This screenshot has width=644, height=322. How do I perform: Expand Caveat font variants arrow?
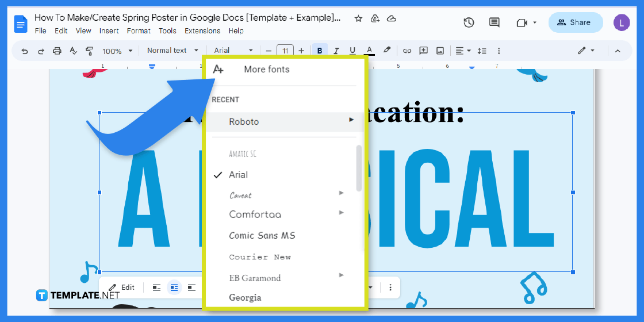[341, 193]
